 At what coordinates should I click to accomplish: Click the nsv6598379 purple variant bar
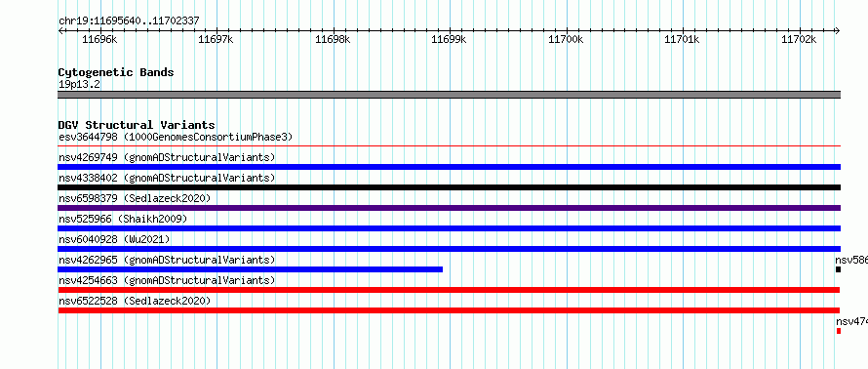point(450,208)
